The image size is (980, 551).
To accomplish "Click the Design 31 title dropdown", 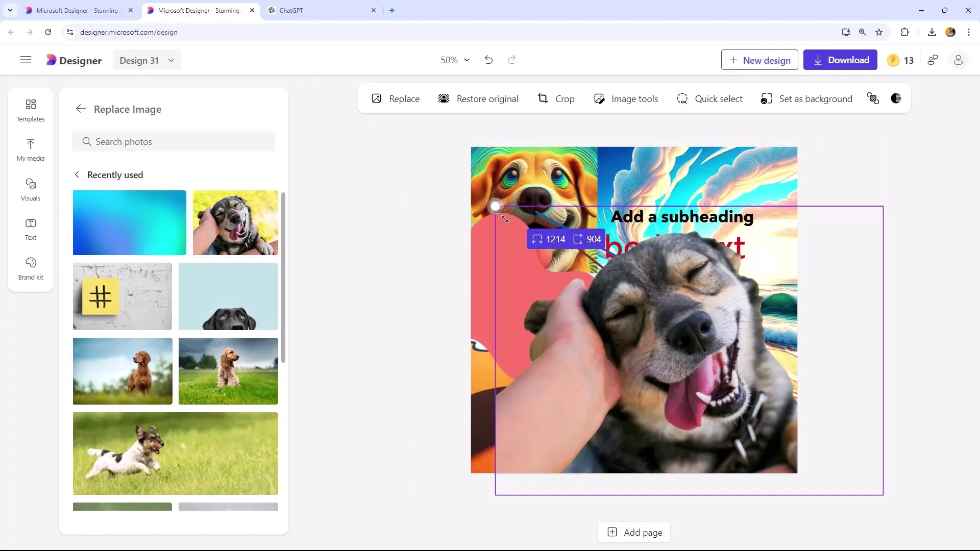I will point(145,61).
